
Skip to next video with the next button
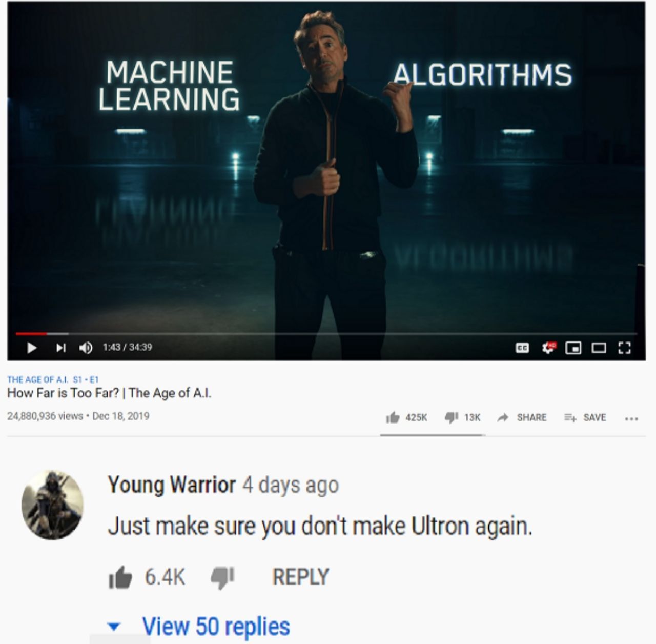click(61, 348)
